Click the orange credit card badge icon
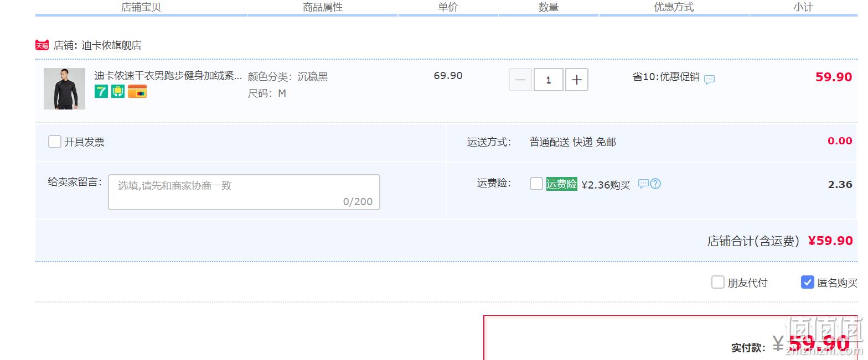The image size is (868, 360). 137,91
